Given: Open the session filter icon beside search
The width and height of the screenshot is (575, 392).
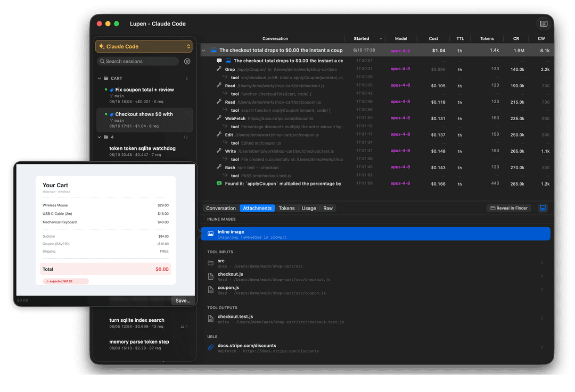Looking at the screenshot, I should (x=187, y=62).
